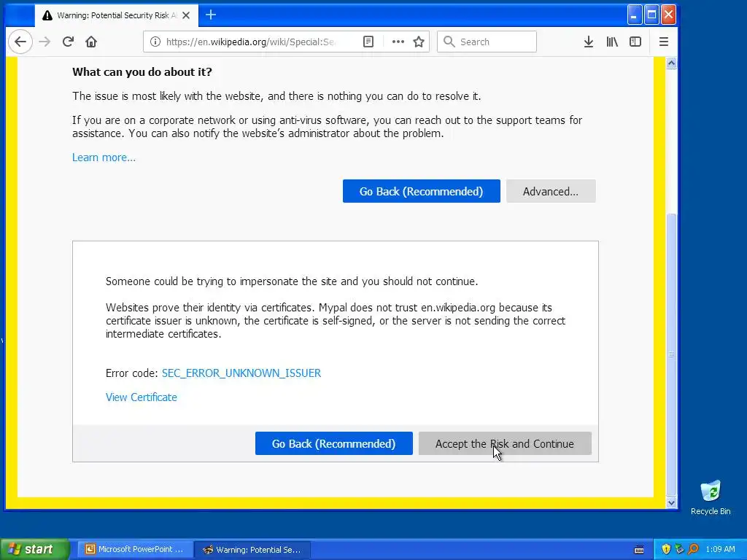This screenshot has width=747, height=560.
Task: Click the network devices tray icon
Action: (679, 549)
